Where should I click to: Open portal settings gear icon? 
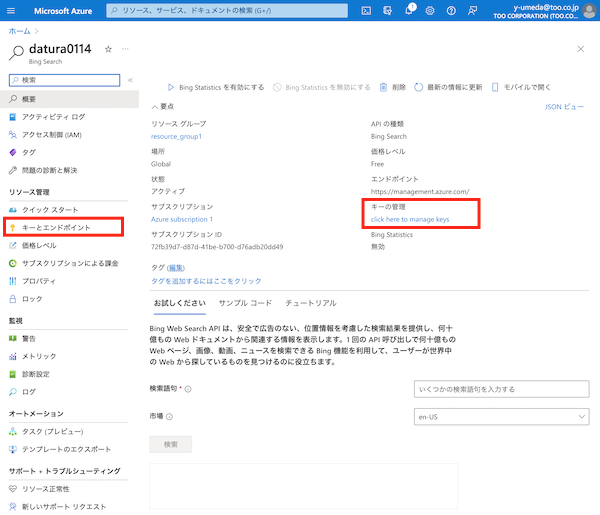pyautogui.click(x=430, y=11)
